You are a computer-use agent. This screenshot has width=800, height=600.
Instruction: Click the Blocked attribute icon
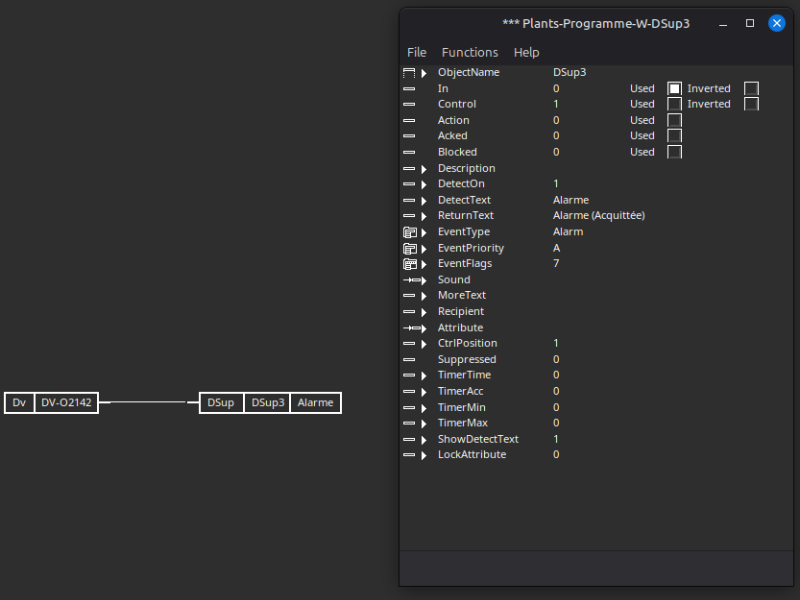coord(409,152)
